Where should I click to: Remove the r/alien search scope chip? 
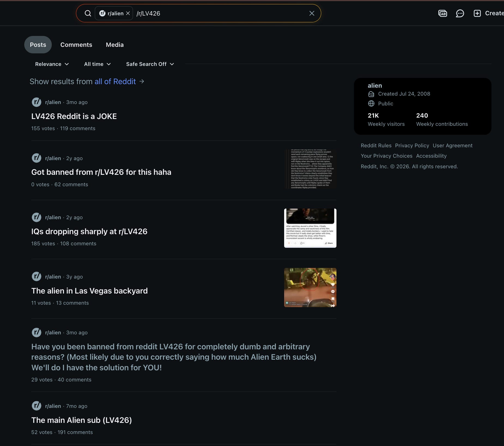coord(128,13)
